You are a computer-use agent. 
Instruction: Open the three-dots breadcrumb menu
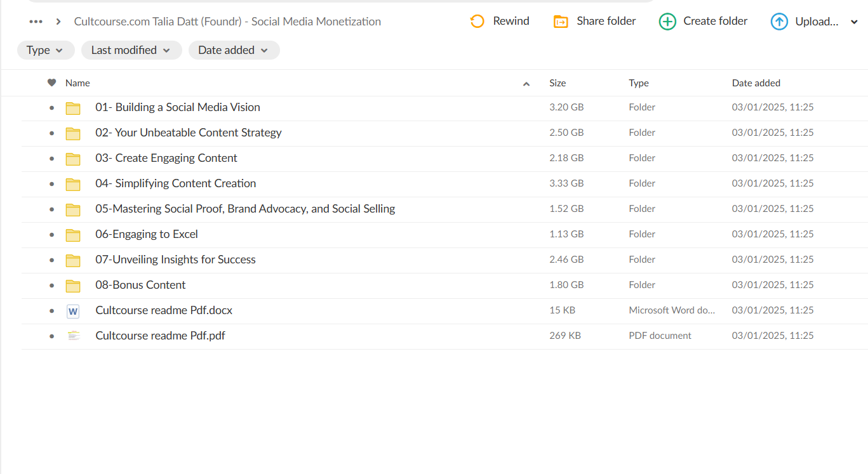pyautogui.click(x=36, y=22)
